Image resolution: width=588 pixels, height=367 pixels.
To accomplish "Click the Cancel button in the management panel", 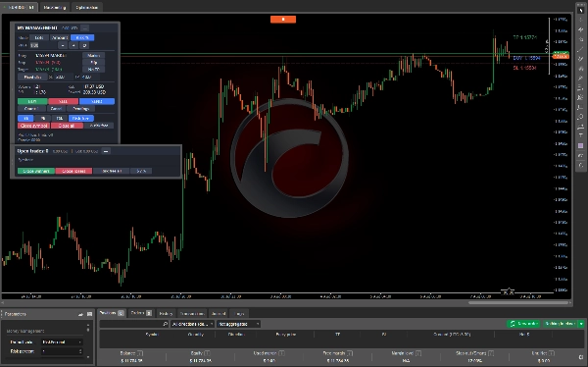I will click(56, 109).
